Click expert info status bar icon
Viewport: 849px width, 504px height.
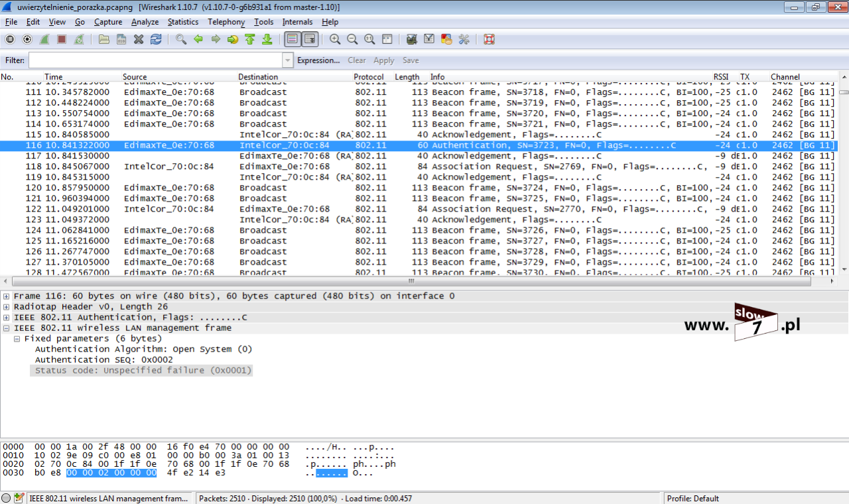[6, 498]
